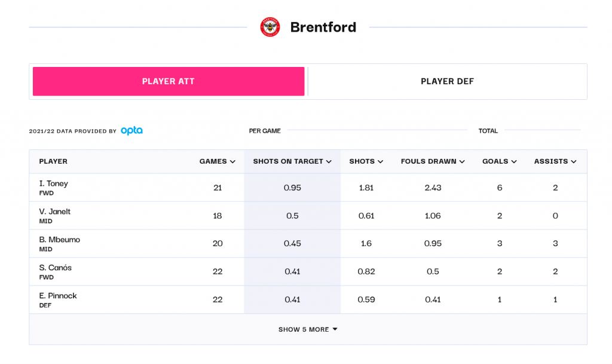Open I. Toney player row
This screenshot has width=612, height=364.
308,188
